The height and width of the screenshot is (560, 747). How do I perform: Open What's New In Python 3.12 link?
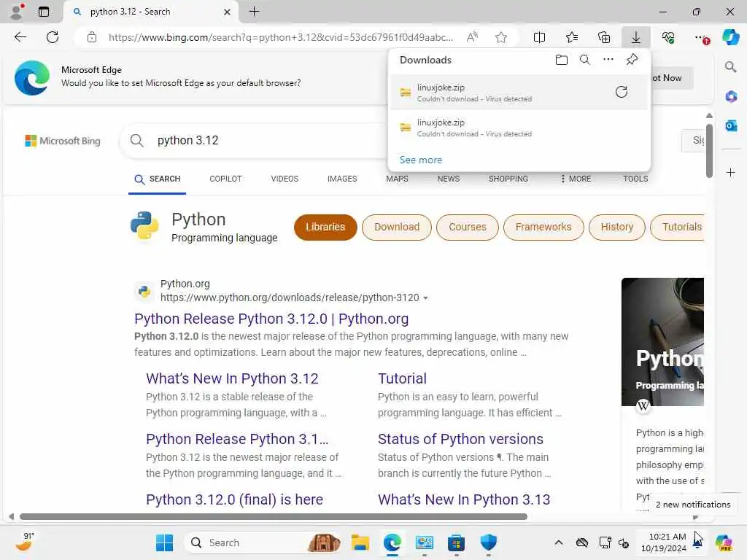coord(232,378)
